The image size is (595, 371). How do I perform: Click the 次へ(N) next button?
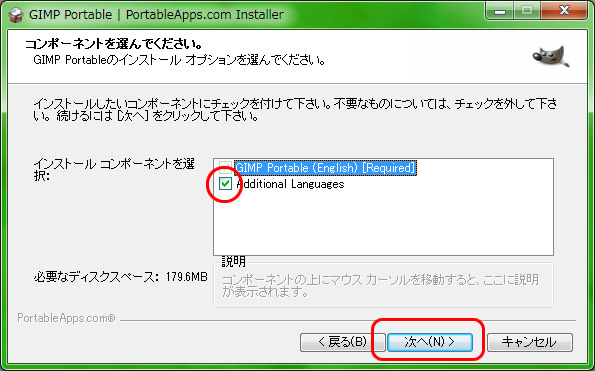click(430, 342)
